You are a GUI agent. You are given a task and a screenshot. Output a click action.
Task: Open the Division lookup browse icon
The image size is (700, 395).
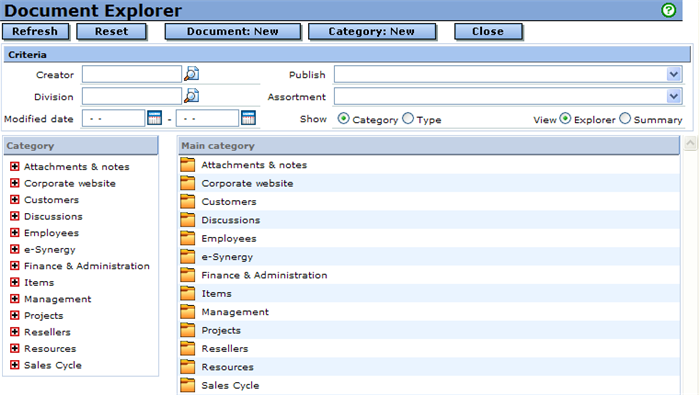tap(192, 96)
